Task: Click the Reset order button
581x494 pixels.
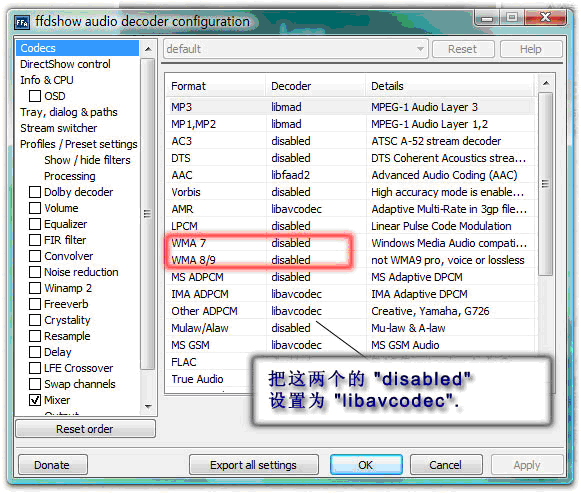Action: pyautogui.click(x=85, y=429)
